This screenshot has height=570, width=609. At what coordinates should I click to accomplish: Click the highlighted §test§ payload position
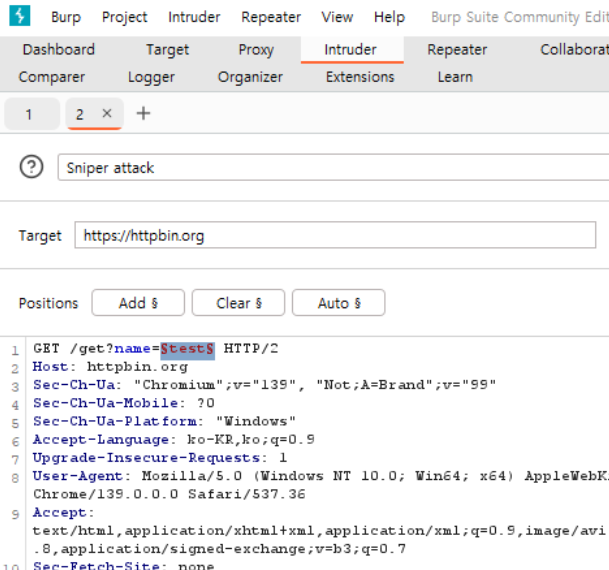(x=188, y=349)
